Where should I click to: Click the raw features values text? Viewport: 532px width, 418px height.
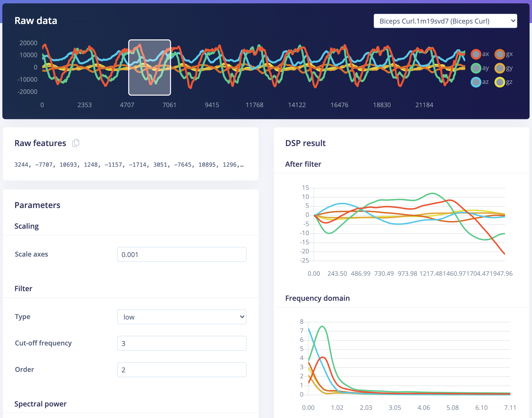point(129,165)
